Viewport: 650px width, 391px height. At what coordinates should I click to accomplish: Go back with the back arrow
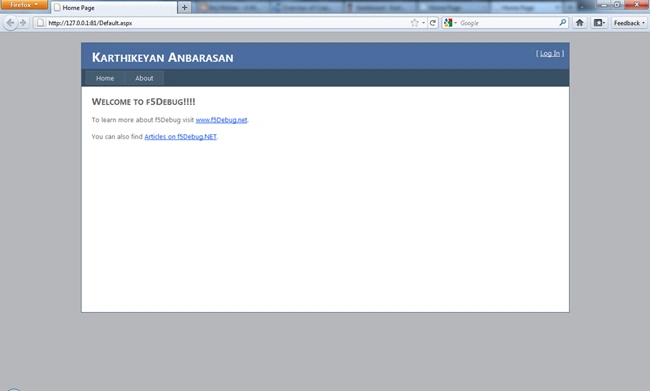point(10,23)
